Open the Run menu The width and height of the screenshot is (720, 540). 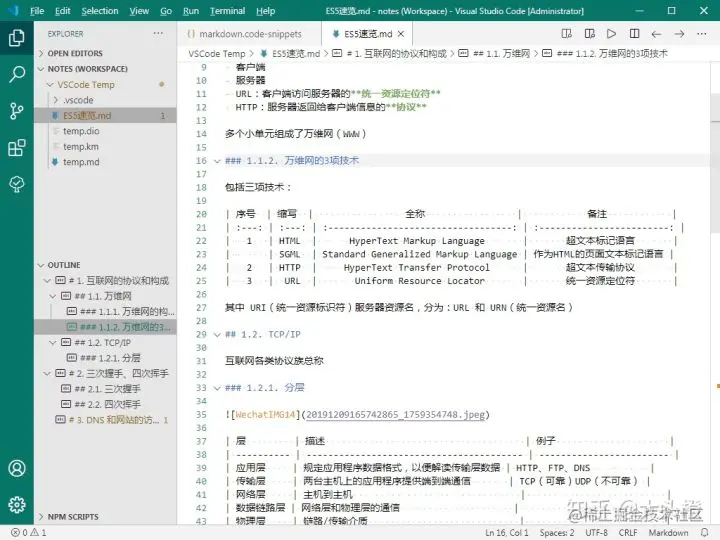(191, 11)
